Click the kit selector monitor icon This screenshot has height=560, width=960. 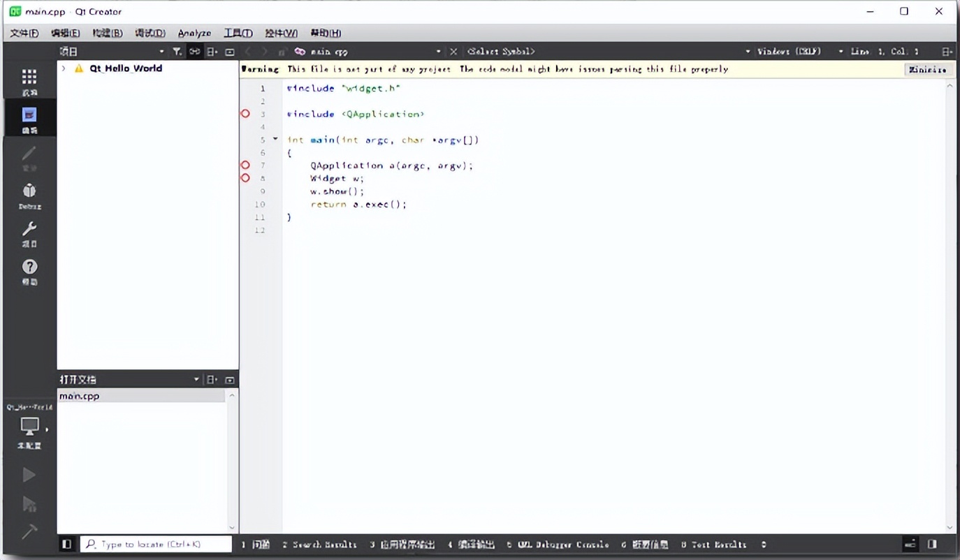click(x=29, y=427)
